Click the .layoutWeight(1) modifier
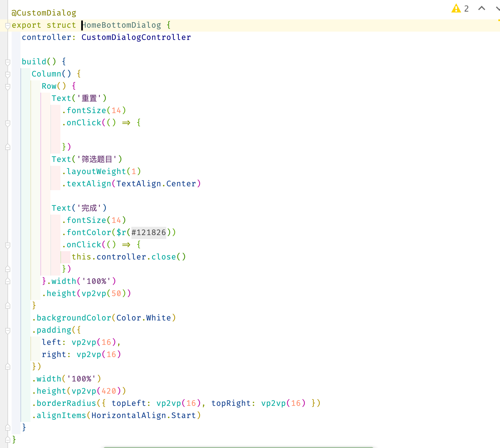 click(101, 172)
